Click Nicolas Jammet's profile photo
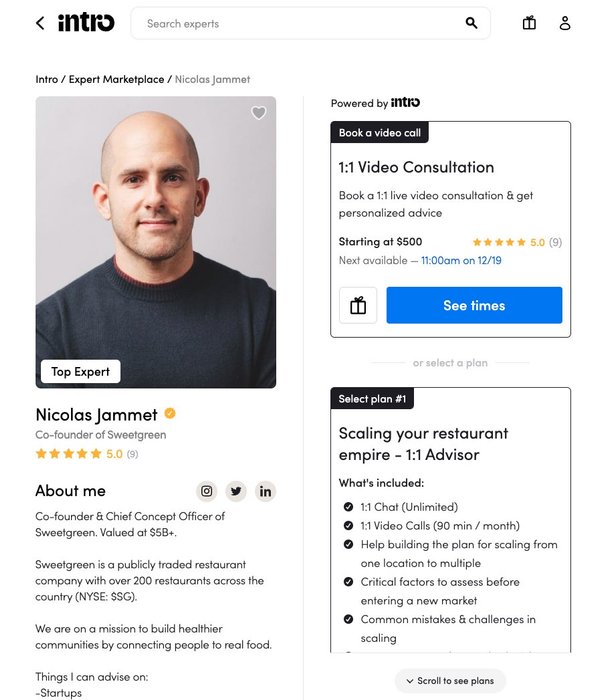This screenshot has height=700, width=610. pos(156,242)
